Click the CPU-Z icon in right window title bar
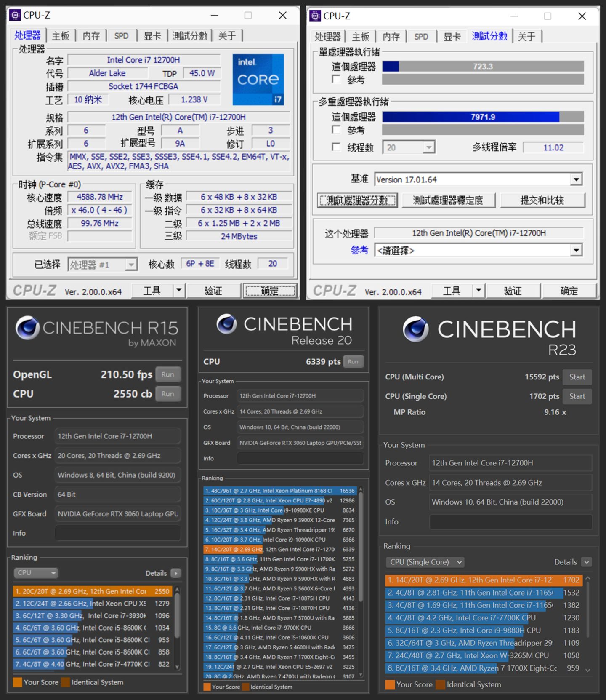 tap(315, 16)
